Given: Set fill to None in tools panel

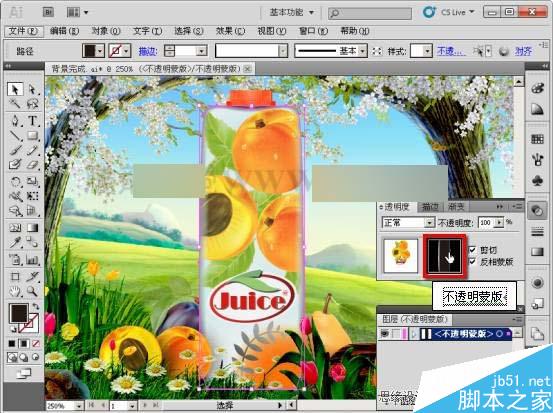Looking at the screenshot, I should point(36,343).
